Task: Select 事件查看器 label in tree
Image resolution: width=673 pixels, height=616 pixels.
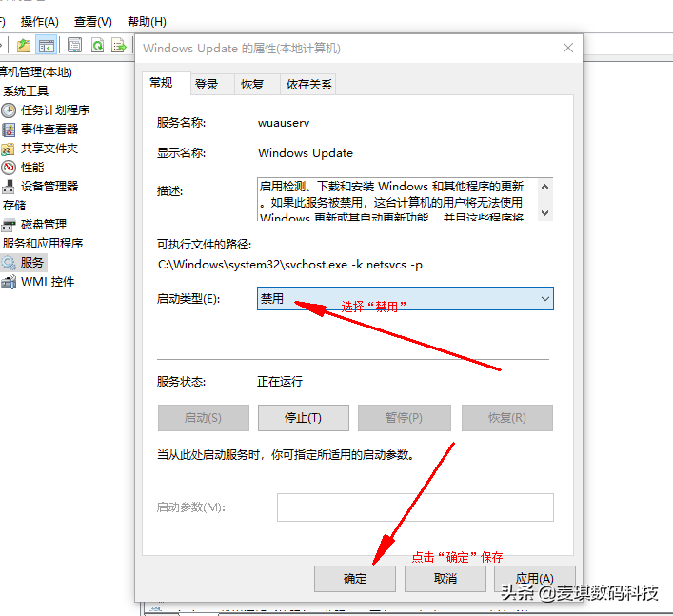Action: point(49,129)
